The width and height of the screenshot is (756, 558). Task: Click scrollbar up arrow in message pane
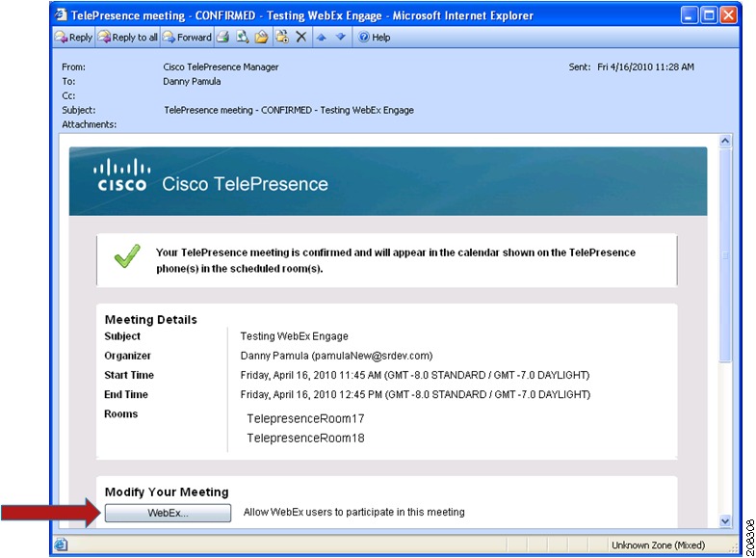coord(725,142)
